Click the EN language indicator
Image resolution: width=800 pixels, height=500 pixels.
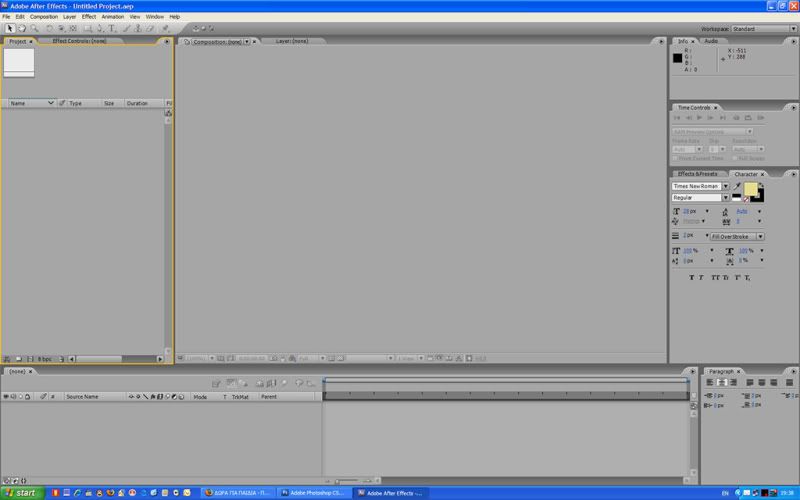tap(725, 493)
